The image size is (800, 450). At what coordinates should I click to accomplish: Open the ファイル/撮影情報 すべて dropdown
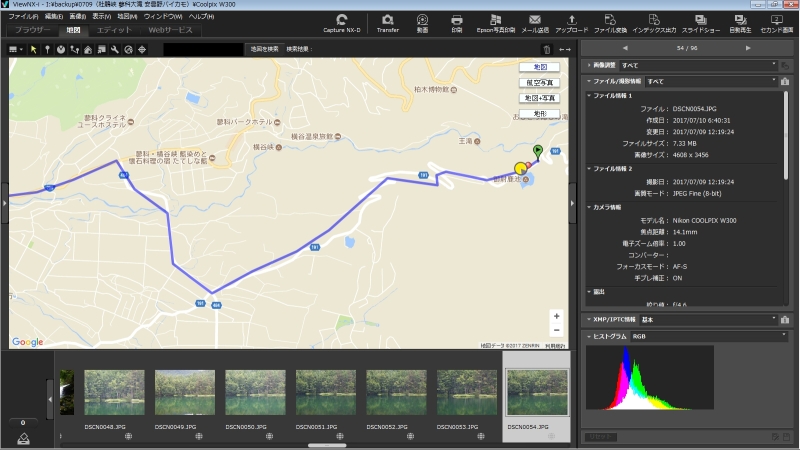[x=711, y=81]
